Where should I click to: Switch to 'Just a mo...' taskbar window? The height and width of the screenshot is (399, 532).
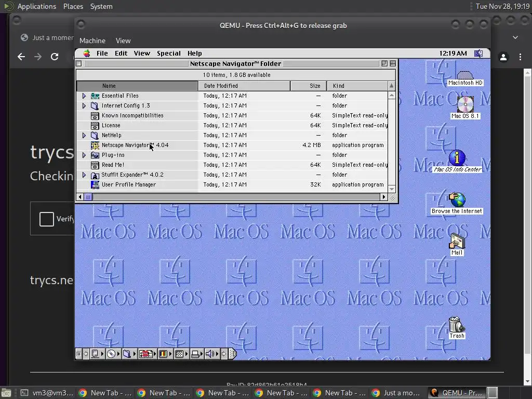pyautogui.click(x=396, y=393)
